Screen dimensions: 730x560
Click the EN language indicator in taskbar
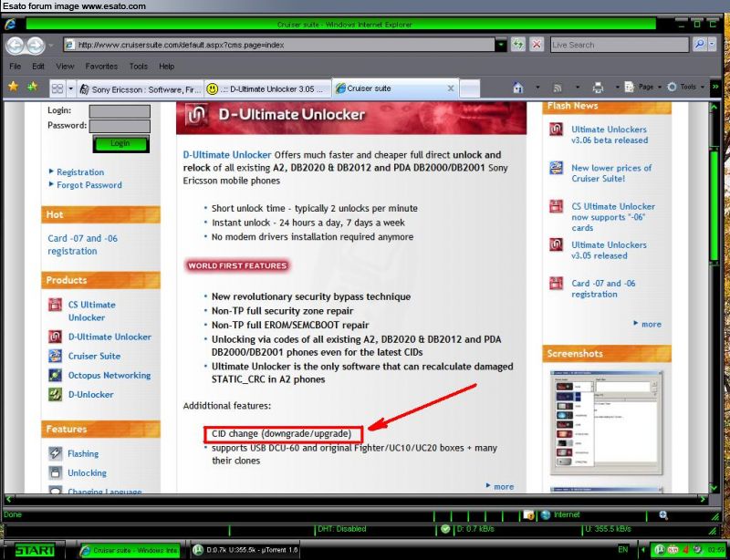[x=623, y=550]
